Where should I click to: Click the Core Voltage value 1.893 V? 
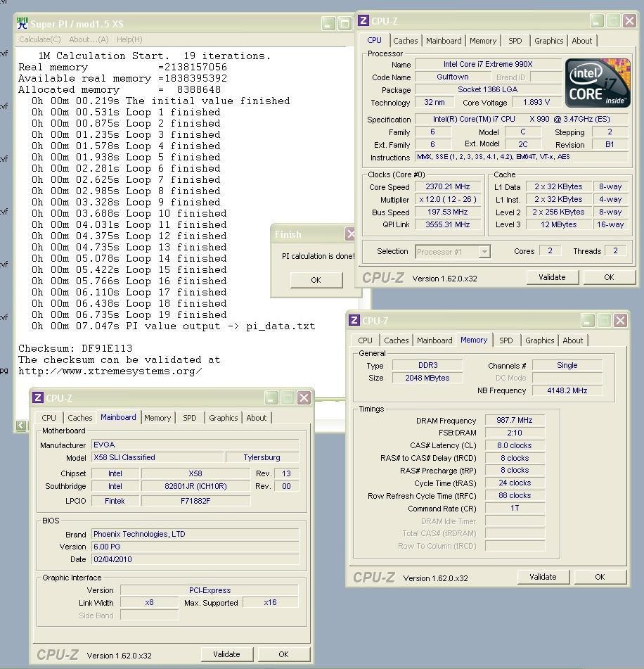coord(536,103)
